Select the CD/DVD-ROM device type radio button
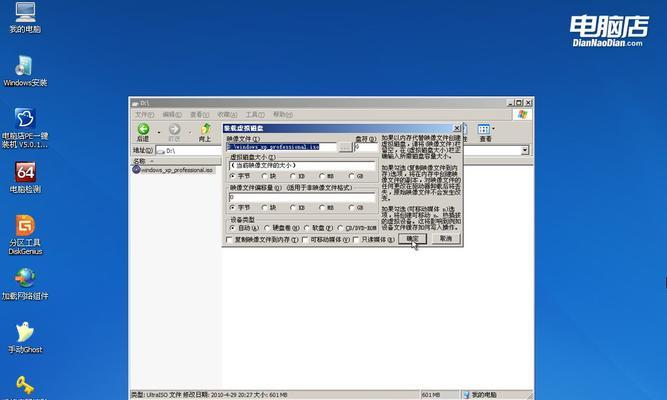667x400 pixels. (341, 228)
